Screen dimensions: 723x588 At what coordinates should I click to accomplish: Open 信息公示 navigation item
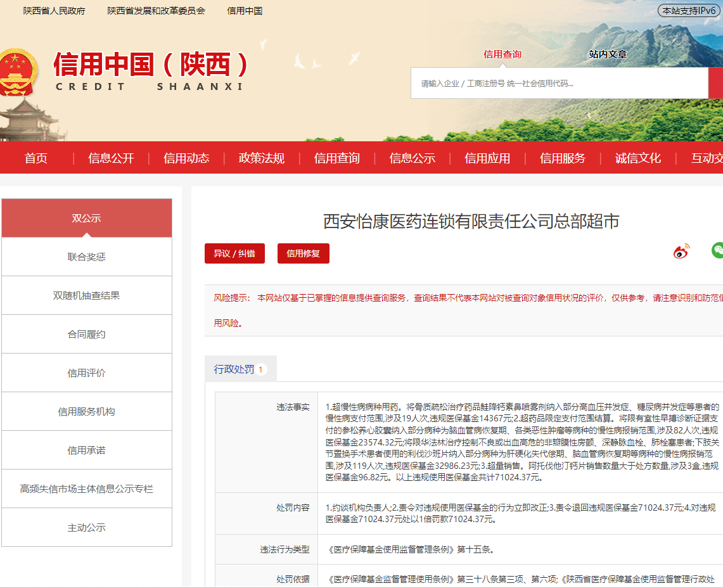[413, 158]
